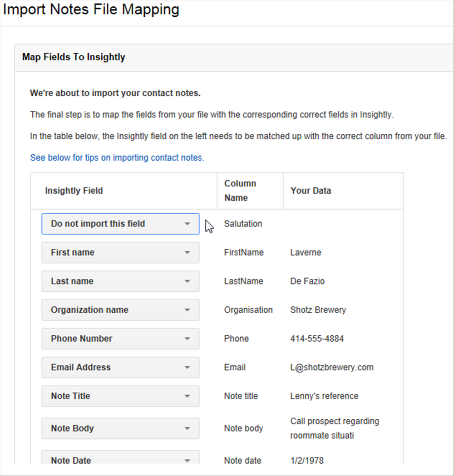Image resolution: width=454 pixels, height=476 pixels.
Task: Click the 'Import Notes File Mapping' page title
Action: click(91, 10)
